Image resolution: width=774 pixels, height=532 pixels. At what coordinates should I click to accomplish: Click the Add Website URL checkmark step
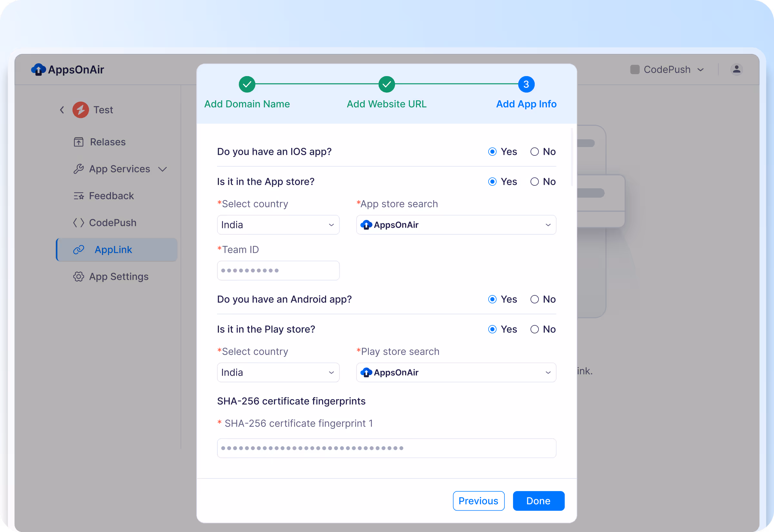[387, 84]
